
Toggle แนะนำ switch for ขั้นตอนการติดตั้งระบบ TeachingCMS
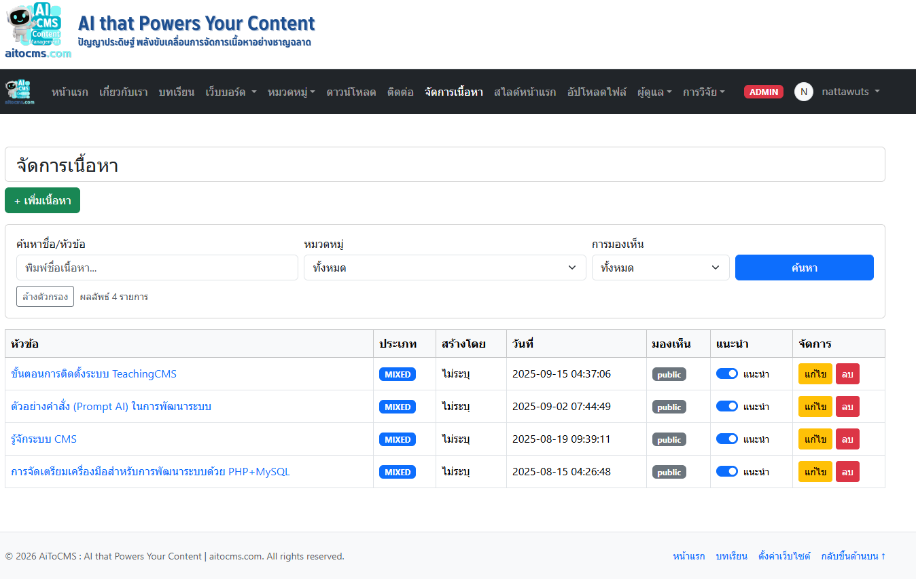[727, 373]
